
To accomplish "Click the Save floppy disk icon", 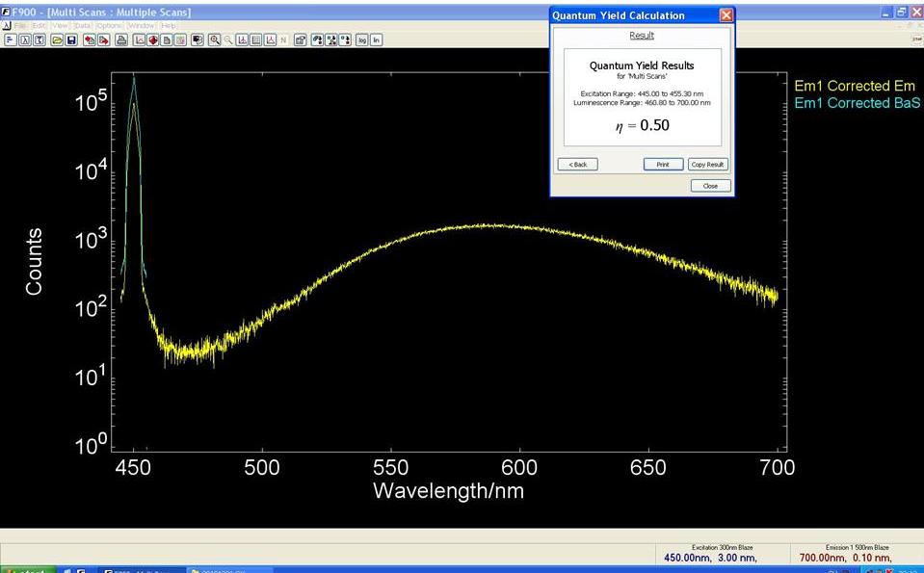I will (70, 40).
